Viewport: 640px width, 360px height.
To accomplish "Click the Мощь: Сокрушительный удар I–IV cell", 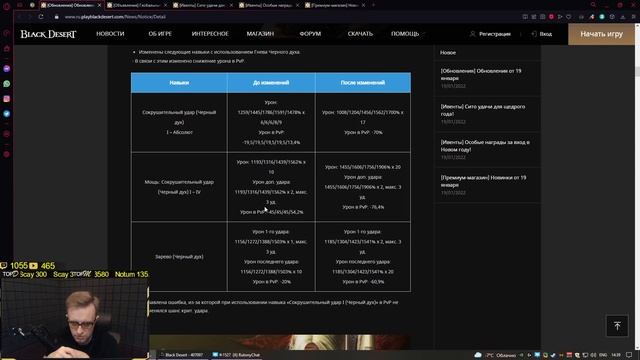I will point(179,187).
